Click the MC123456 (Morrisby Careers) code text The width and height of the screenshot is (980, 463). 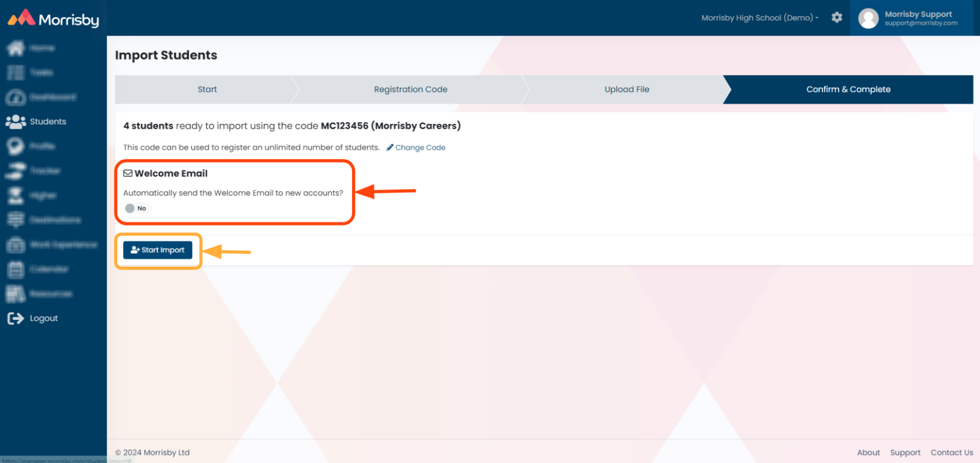391,126
